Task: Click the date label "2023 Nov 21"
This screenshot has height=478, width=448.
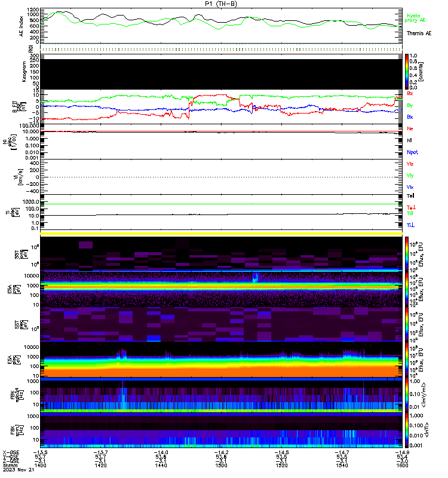Action: pyautogui.click(x=19, y=470)
